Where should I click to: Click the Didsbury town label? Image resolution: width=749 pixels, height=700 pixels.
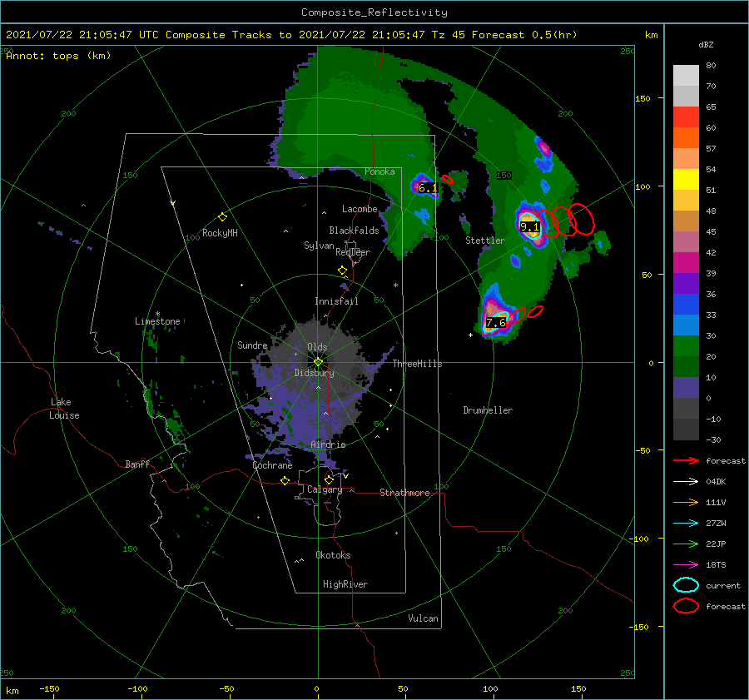pos(314,373)
